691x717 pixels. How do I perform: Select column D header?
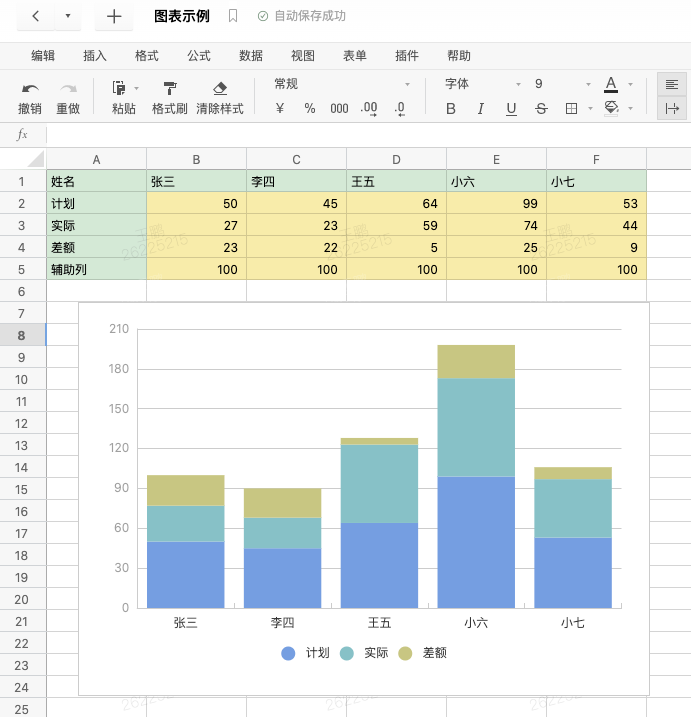(396, 160)
